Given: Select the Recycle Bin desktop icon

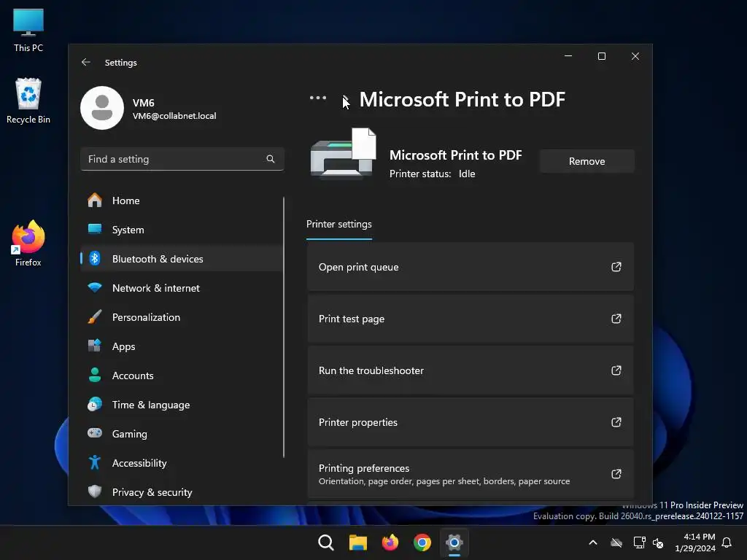Looking at the screenshot, I should click(28, 101).
